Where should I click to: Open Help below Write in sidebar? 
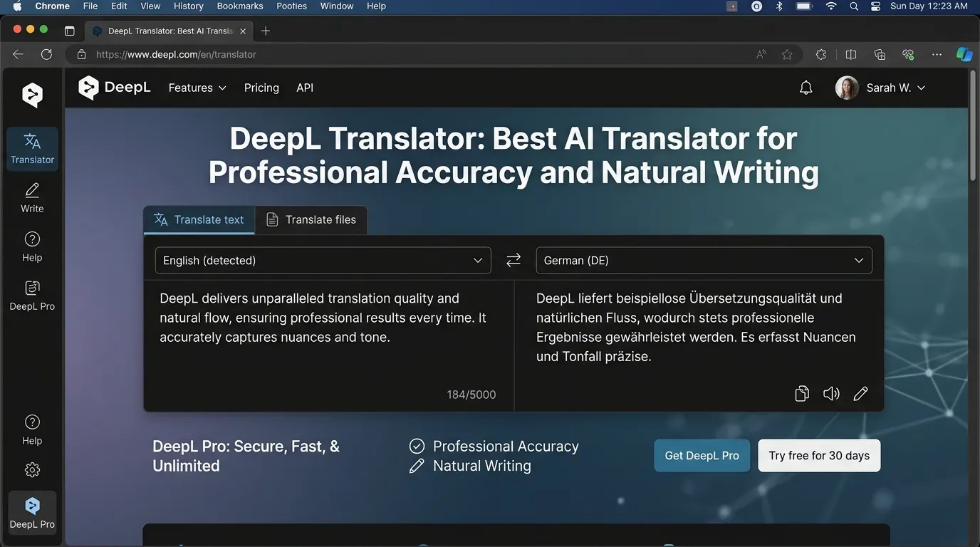coord(32,247)
